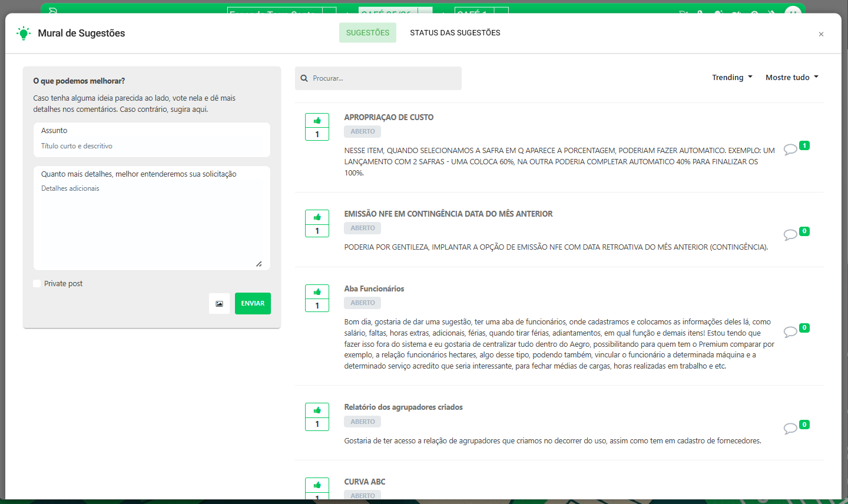Open the Trending sort dropdown

(x=732, y=78)
